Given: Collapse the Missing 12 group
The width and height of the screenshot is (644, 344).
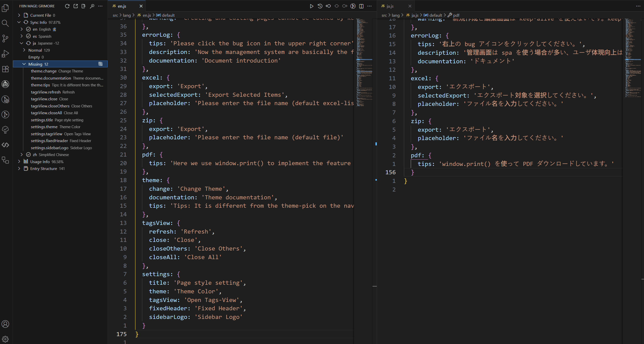Looking at the screenshot, I should coord(24,64).
